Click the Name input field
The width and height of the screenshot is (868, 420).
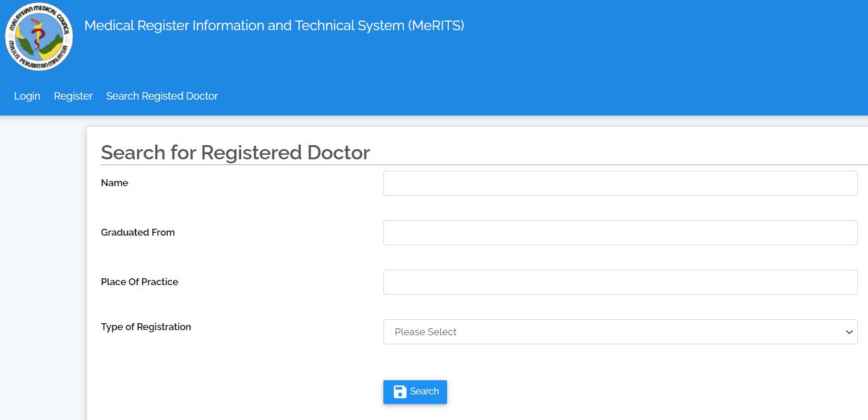(620, 183)
